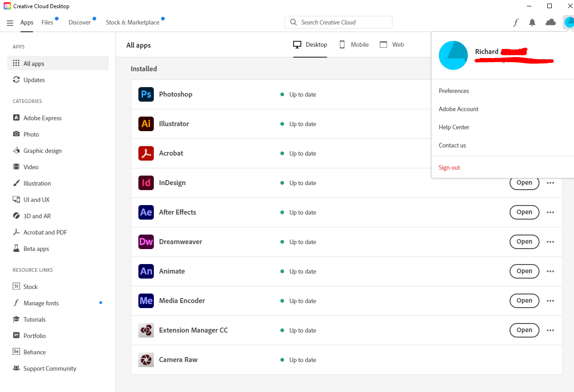Expand Animate more options ellipsis
574x392 pixels.
pyautogui.click(x=550, y=271)
